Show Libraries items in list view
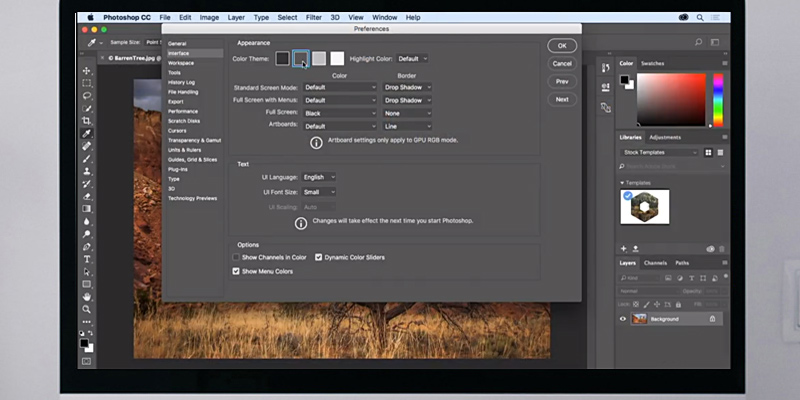This screenshot has width=800, height=400. [720, 153]
